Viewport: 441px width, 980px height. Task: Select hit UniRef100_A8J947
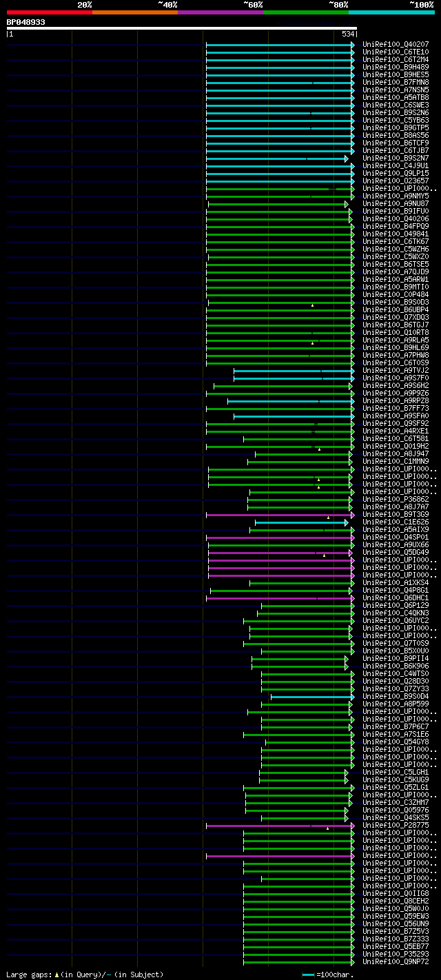coord(396,453)
